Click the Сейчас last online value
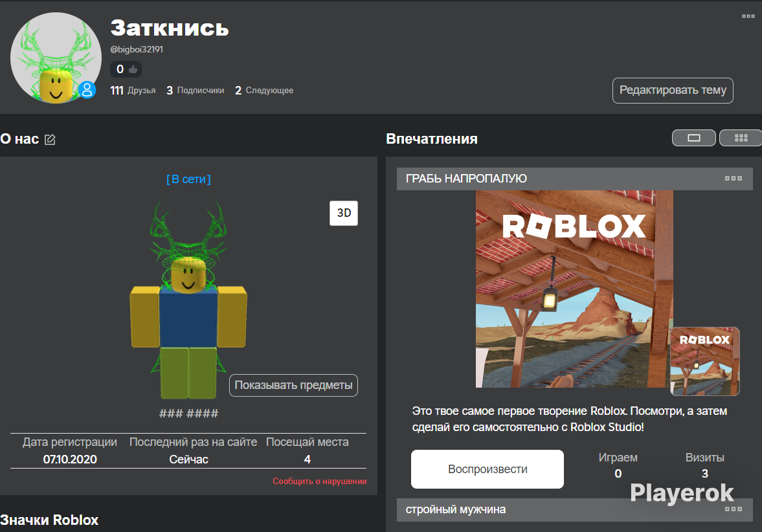762x532 pixels. tap(188, 459)
